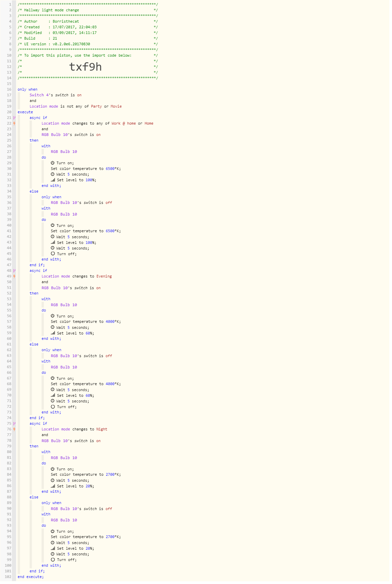Select the import code txf9h

[x=86, y=67]
